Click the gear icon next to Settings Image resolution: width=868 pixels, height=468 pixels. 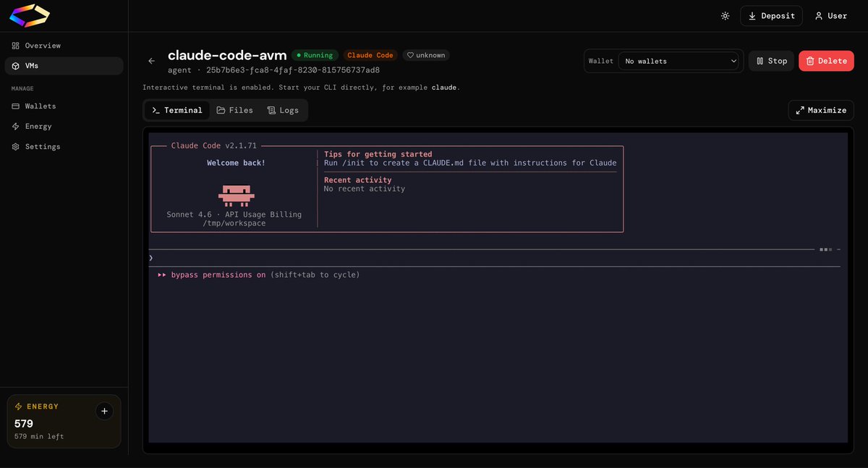pos(17,147)
